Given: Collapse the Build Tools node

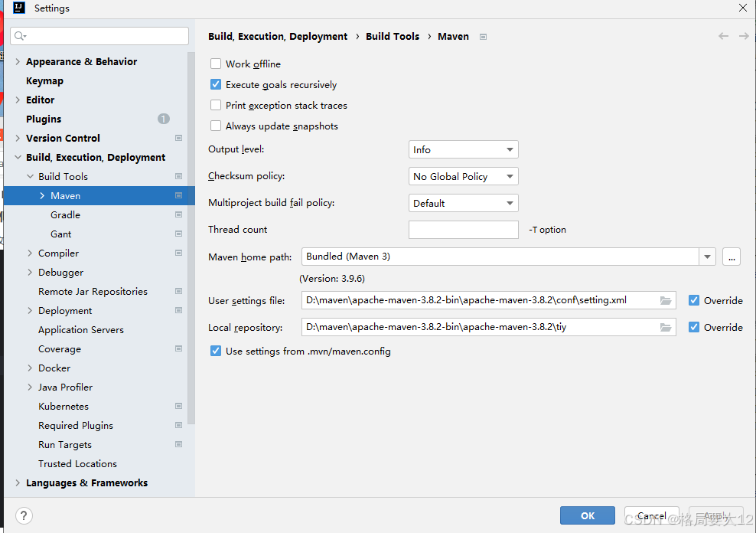Looking at the screenshot, I should click(x=30, y=177).
